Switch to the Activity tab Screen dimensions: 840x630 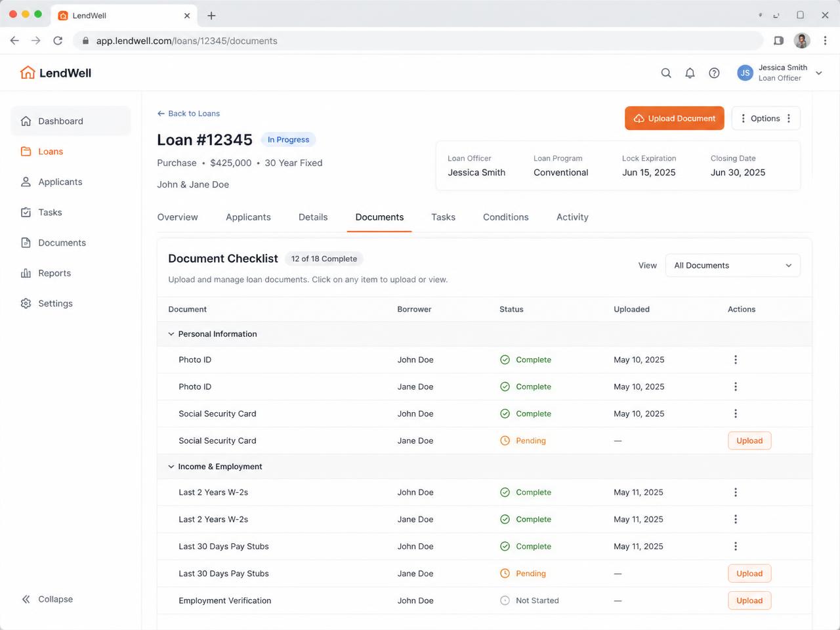pyautogui.click(x=572, y=217)
